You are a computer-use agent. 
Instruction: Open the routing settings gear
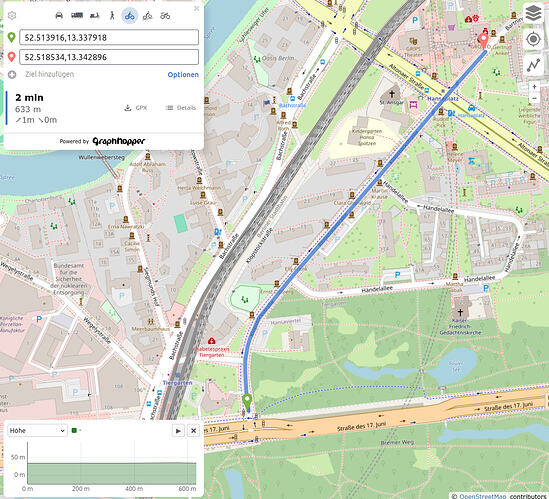12,15
